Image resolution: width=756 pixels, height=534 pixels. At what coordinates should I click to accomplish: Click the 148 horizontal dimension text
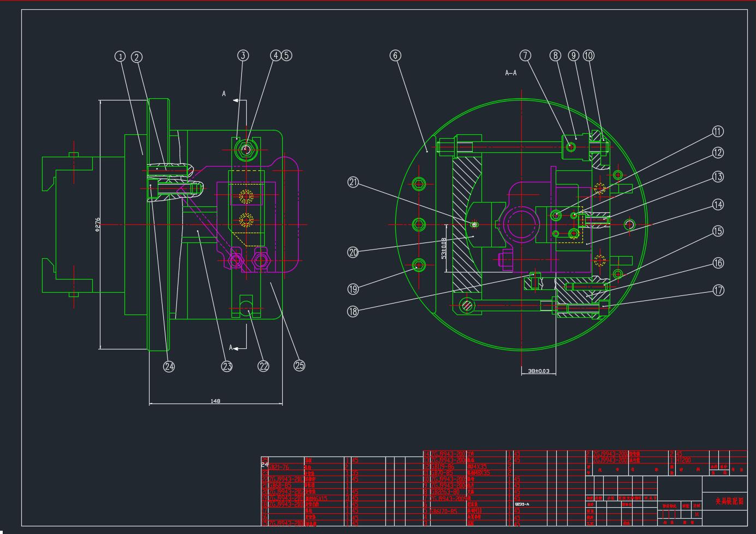[216, 401]
